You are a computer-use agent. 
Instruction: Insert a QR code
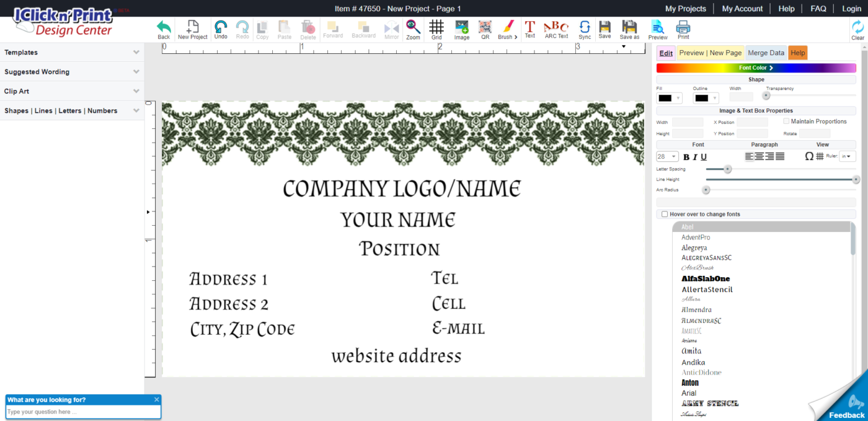tap(485, 29)
